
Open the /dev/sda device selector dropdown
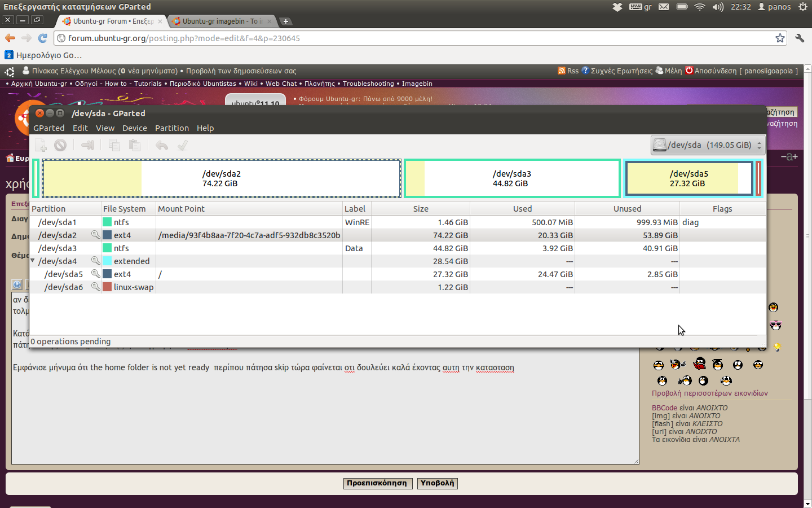click(708, 145)
